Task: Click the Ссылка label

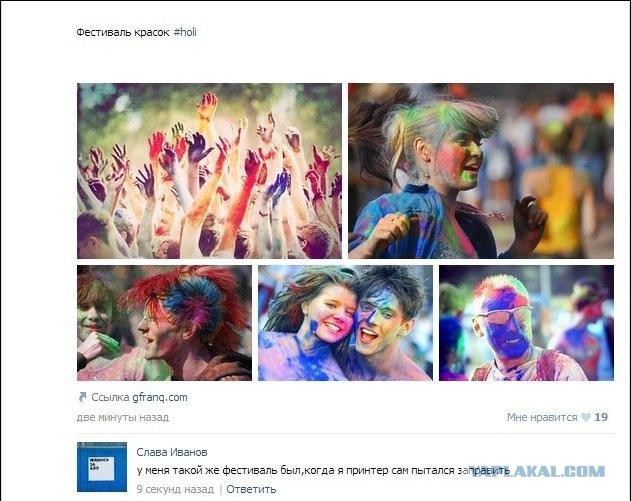Action: pos(110,397)
